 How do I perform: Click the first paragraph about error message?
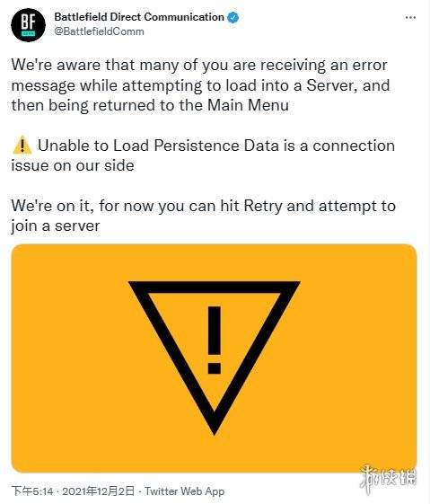click(x=201, y=85)
